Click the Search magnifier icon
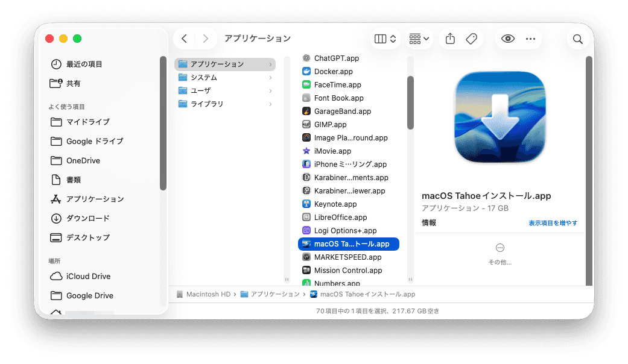Viewport: 628px width, 364px height. pyautogui.click(x=577, y=39)
